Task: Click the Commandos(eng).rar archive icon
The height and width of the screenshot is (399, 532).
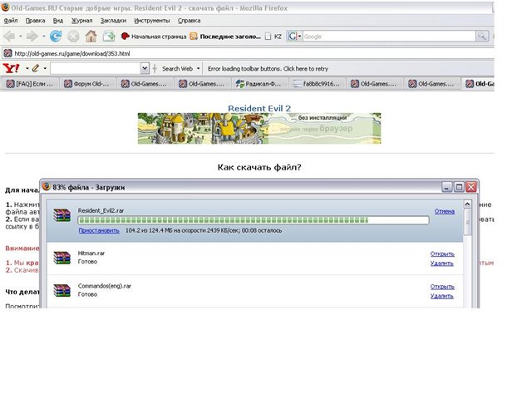Action: click(62, 290)
